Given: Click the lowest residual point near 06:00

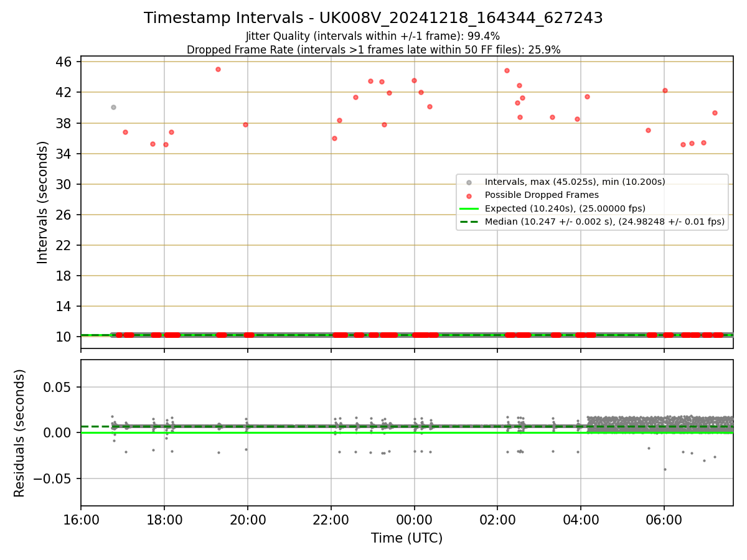Looking at the screenshot, I should (665, 469).
